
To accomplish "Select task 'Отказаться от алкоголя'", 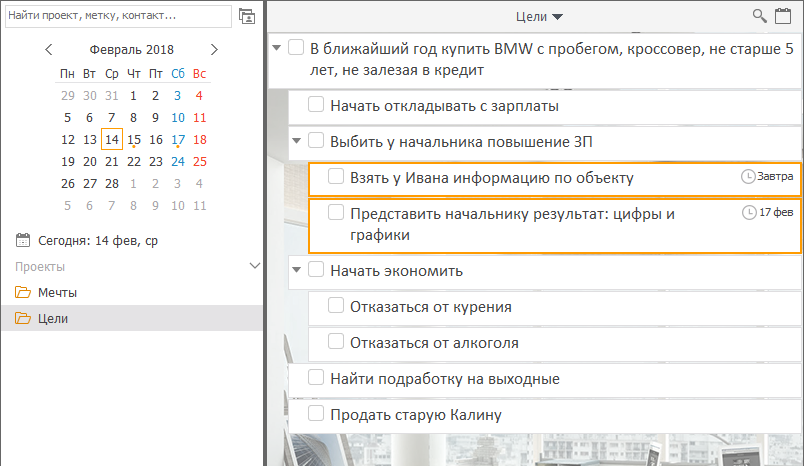I will 434,343.
